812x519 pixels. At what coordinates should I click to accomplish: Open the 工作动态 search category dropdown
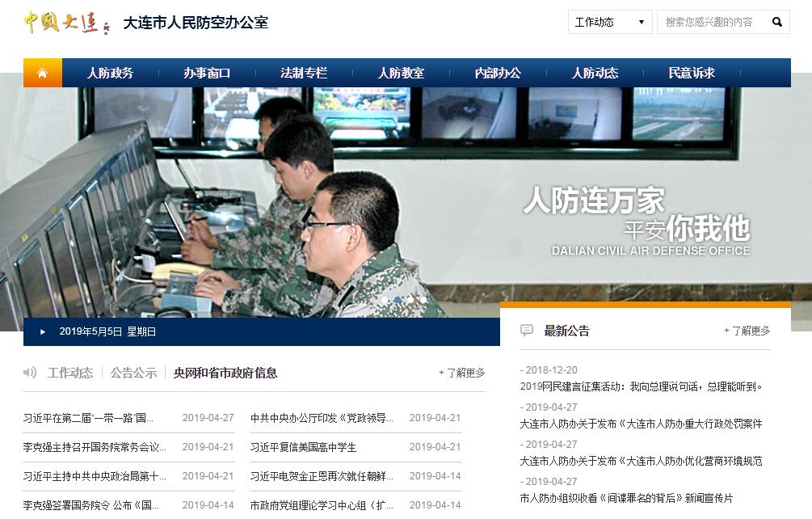coord(609,22)
